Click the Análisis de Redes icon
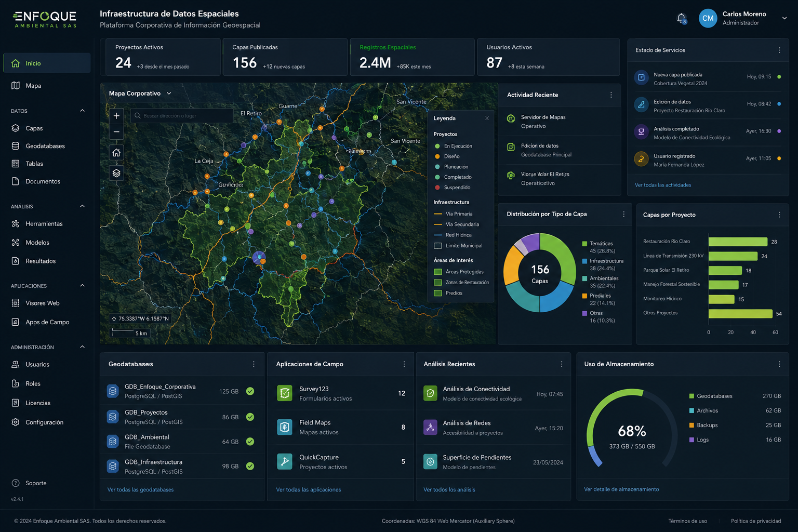The width and height of the screenshot is (798, 532). tap(430, 427)
